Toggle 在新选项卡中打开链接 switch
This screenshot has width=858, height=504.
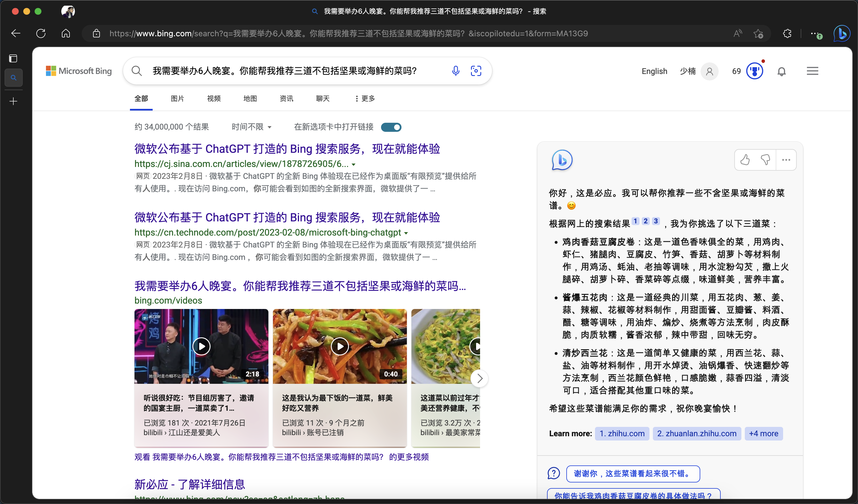(x=391, y=127)
